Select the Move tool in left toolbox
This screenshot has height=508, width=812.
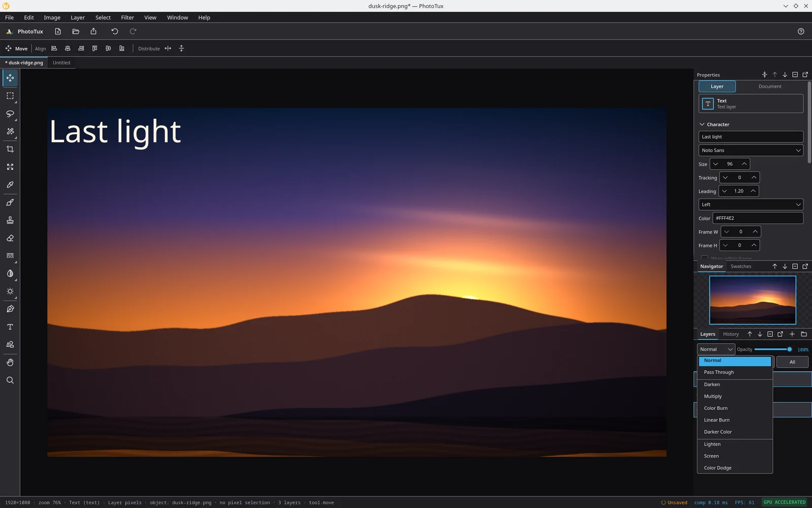tap(10, 78)
